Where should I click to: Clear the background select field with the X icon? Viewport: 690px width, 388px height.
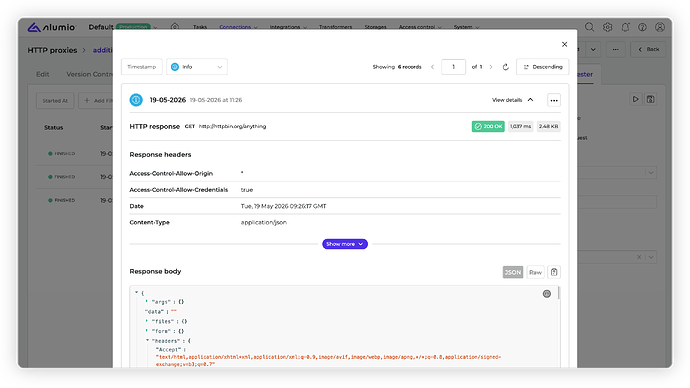639,257
